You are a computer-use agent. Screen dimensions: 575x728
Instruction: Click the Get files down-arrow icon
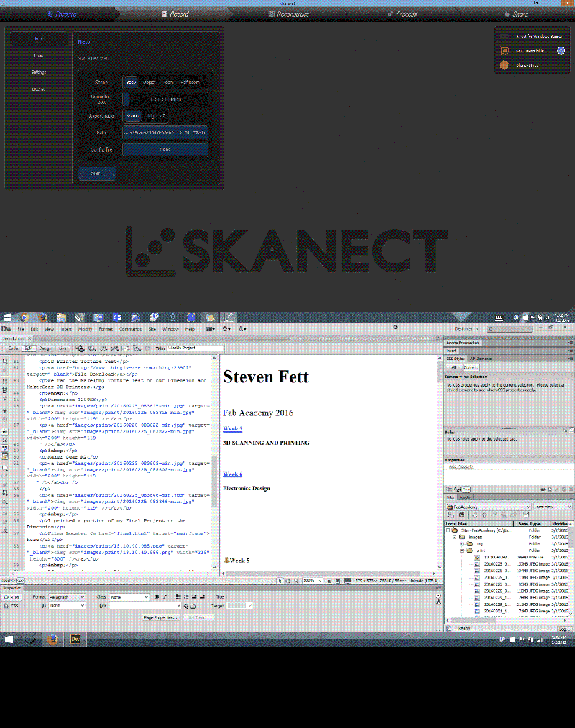click(x=474, y=515)
